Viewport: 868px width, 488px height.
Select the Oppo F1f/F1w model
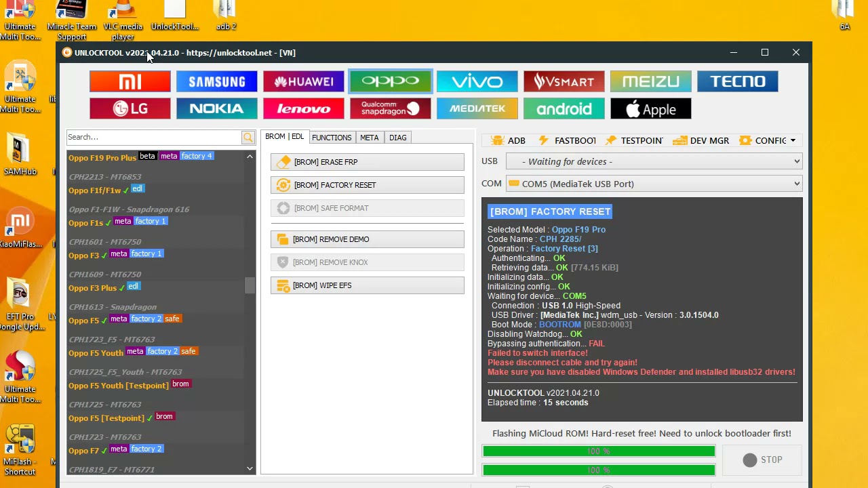pos(95,190)
